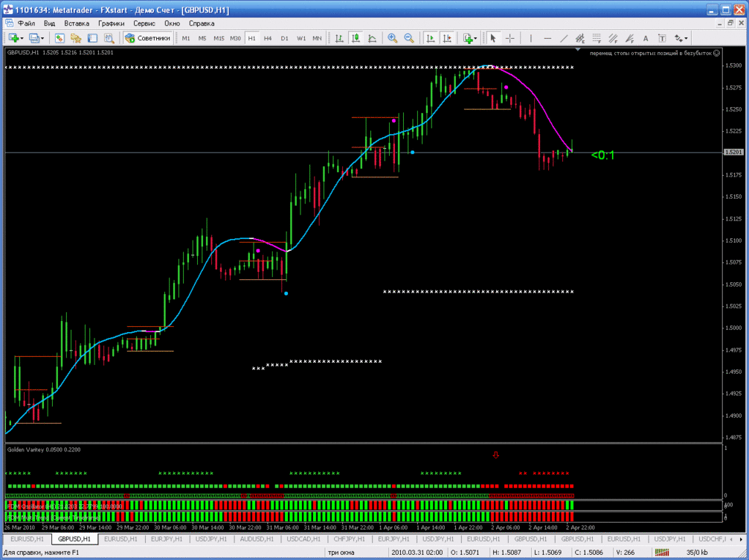Select the vertical line tool
The width and height of the screenshot is (749, 560).
pos(531,38)
